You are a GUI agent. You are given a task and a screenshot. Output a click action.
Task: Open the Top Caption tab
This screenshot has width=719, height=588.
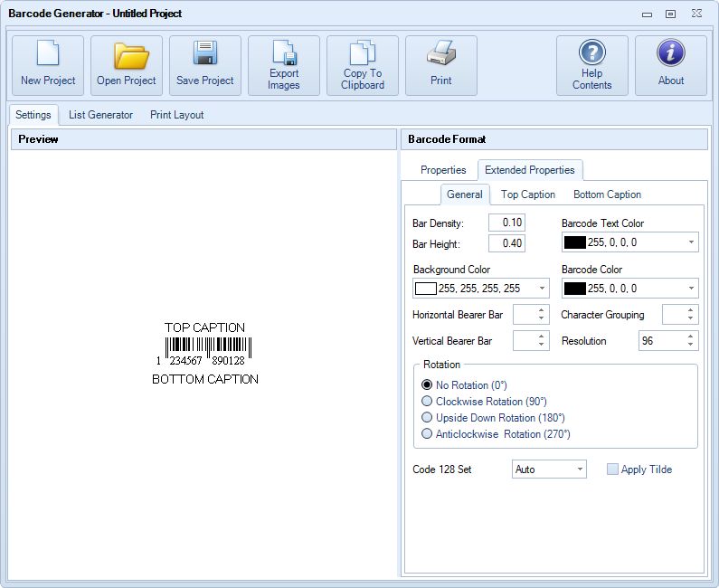(528, 194)
